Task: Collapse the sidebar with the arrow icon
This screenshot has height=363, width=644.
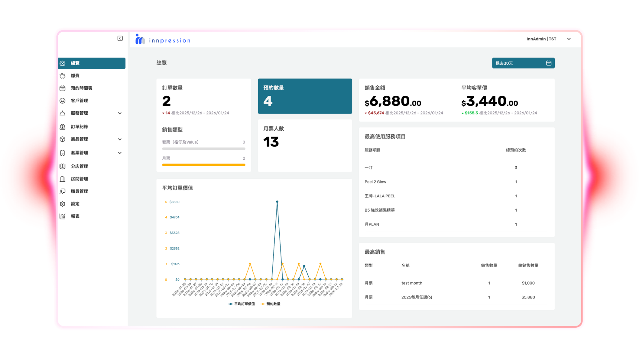Action: pyautogui.click(x=120, y=38)
